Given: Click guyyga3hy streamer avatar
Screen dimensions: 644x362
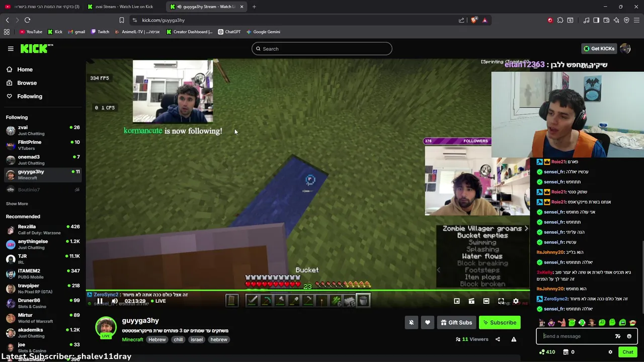Looking at the screenshot, I should point(106,327).
